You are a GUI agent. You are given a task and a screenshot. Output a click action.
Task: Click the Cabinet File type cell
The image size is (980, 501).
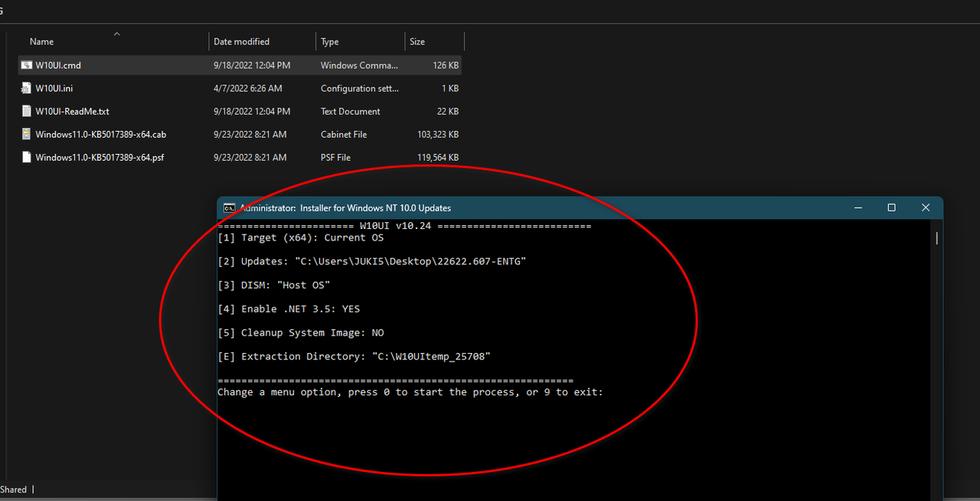tap(344, 134)
